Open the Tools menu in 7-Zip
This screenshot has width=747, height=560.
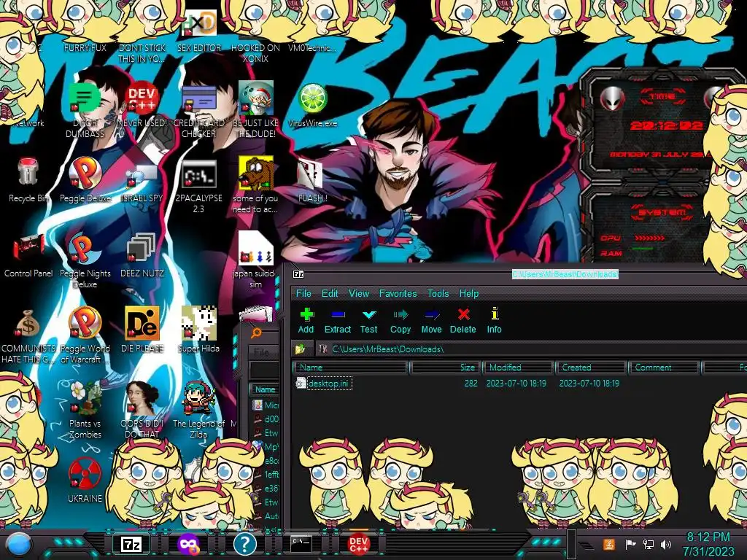tap(438, 293)
